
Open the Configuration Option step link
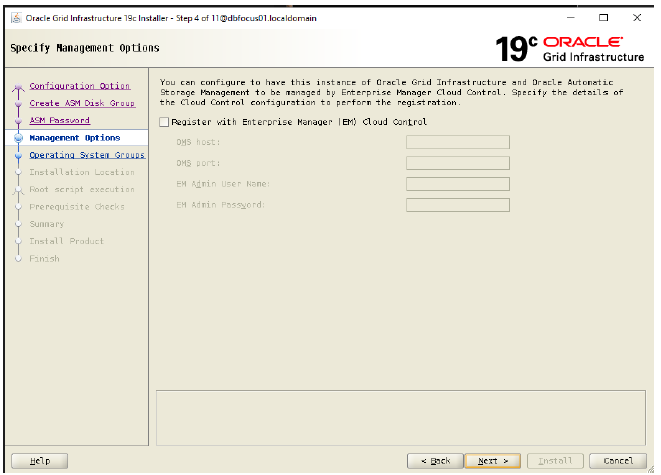(x=80, y=86)
